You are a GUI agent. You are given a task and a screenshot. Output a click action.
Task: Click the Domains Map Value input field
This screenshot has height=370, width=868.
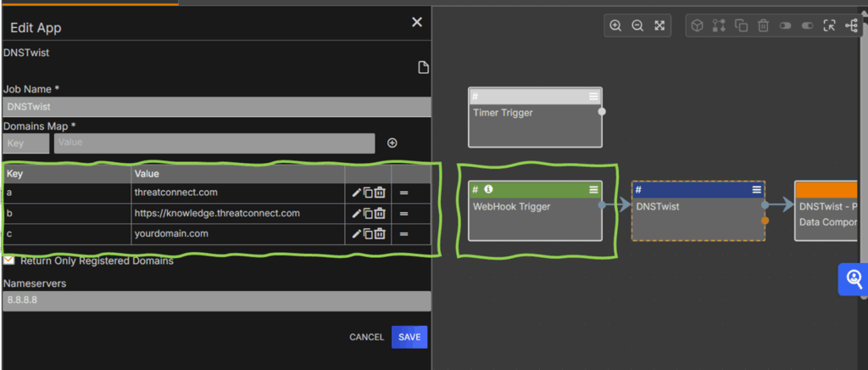tap(214, 143)
